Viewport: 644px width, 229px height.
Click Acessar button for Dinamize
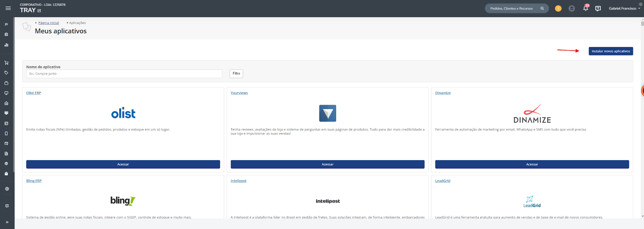(532, 164)
